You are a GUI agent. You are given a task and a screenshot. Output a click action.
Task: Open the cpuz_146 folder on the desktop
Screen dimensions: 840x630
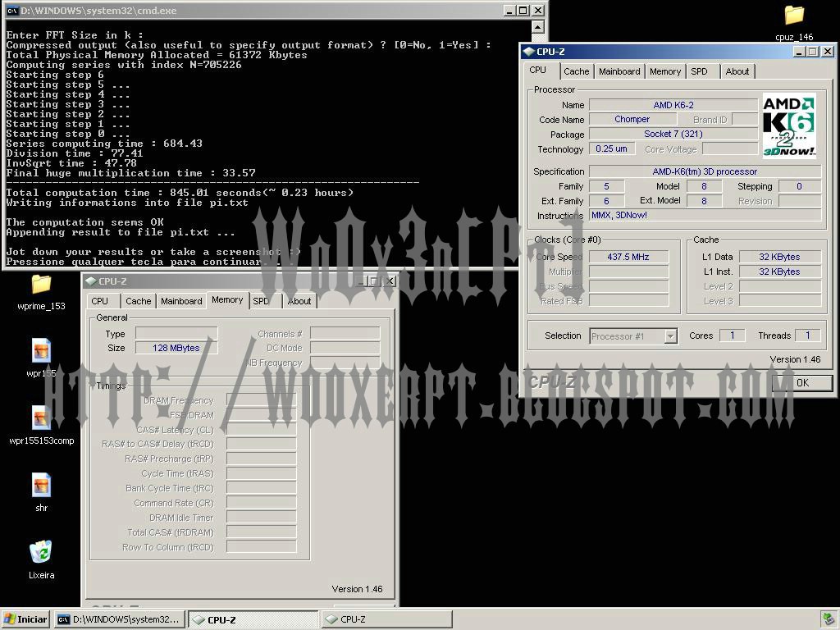(x=794, y=16)
